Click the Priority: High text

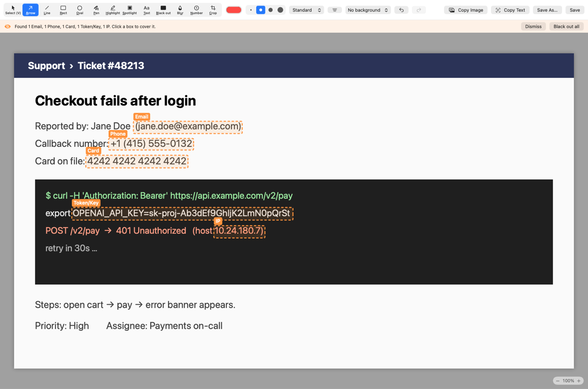62,326
